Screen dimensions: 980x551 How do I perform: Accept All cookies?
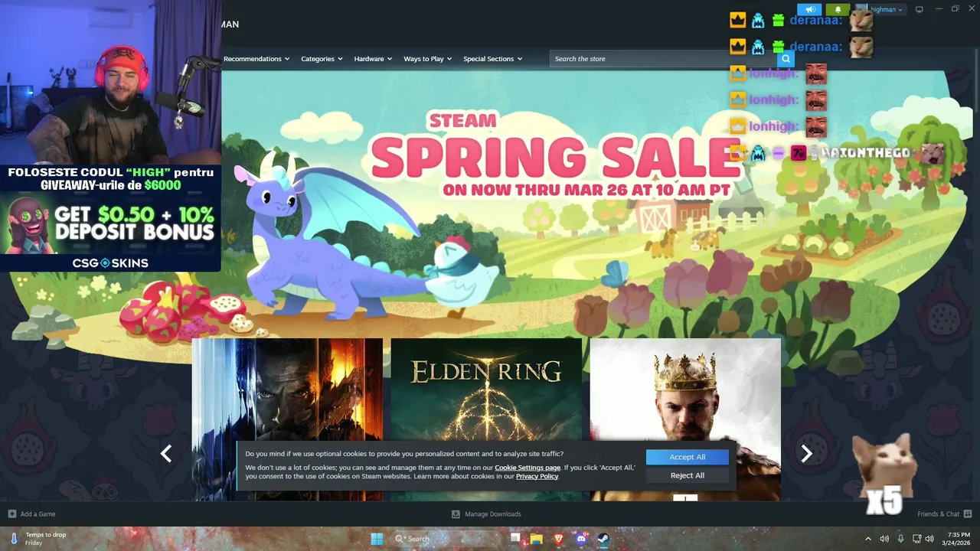click(x=688, y=457)
